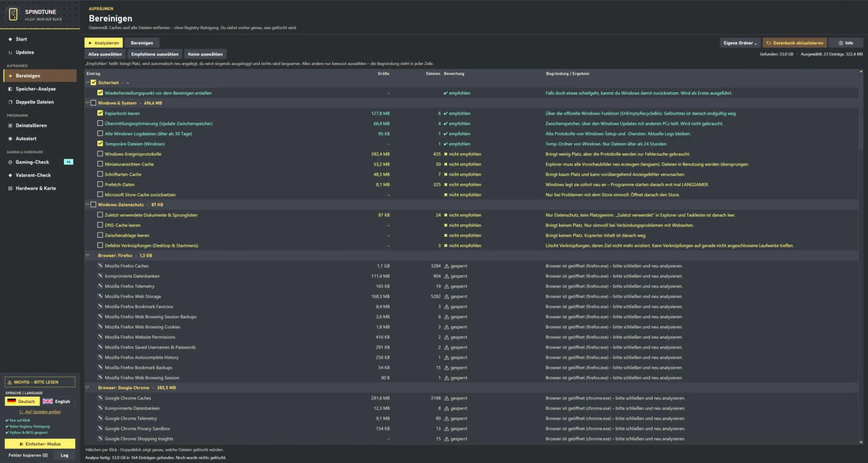Viewport: 868px width, 463px height.
Task: Click the locked icon beside Mozilla Firefox Caches
Action: [x=100, y=266]
